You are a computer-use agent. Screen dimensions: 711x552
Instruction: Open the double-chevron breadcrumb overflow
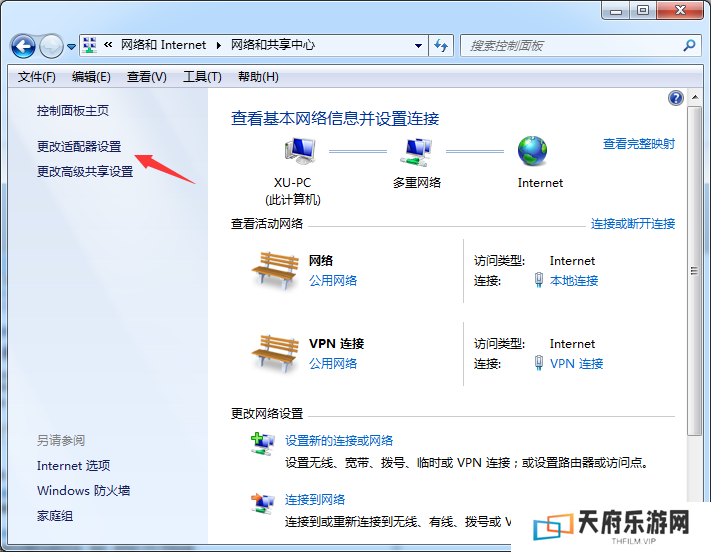tap(108, 44)
